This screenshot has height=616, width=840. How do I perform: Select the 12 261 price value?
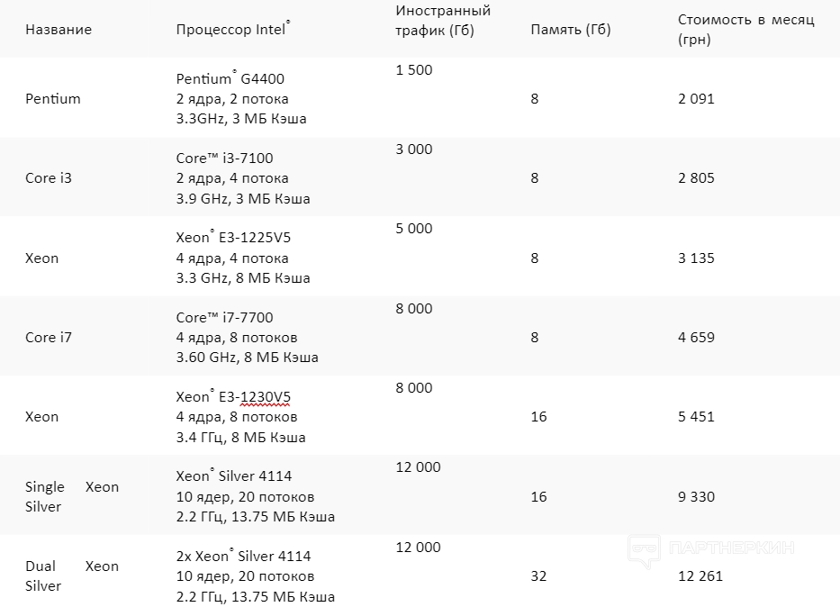[x=700, y=576]
